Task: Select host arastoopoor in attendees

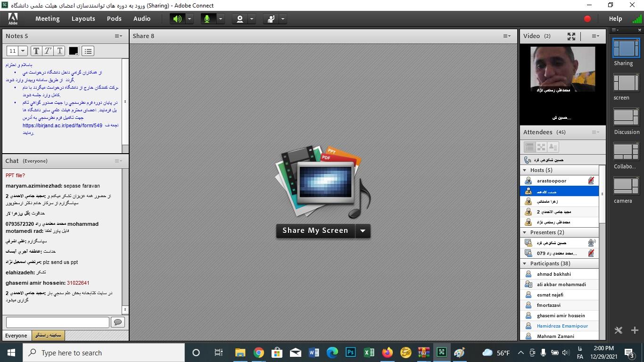Action: (559, 181)
